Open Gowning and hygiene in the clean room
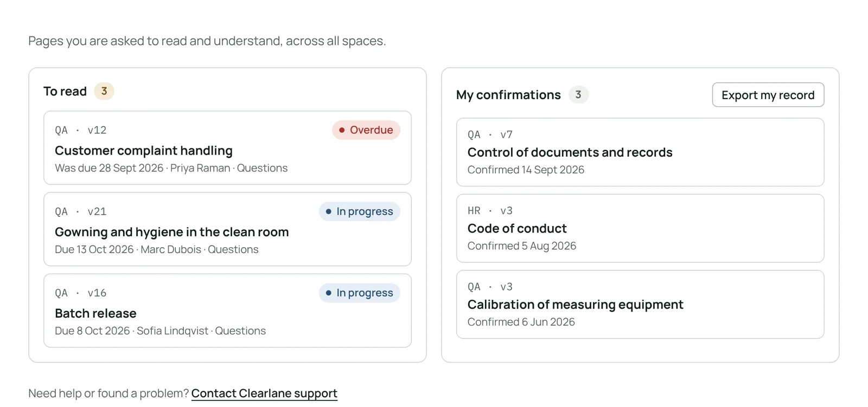868x407 pixels. [x=171, y=232]
